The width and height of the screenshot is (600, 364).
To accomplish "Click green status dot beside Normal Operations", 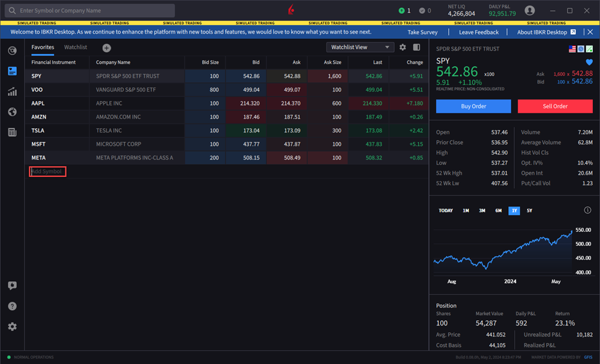I will [9, 357].
